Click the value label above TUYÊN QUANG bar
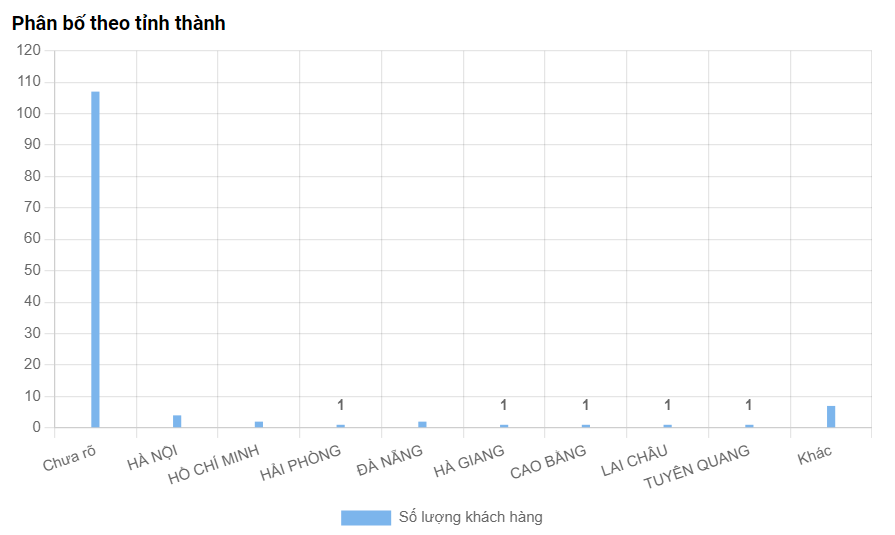Image resolution: width=895 pixels, height=535 pixels. (x=748, y=405)
